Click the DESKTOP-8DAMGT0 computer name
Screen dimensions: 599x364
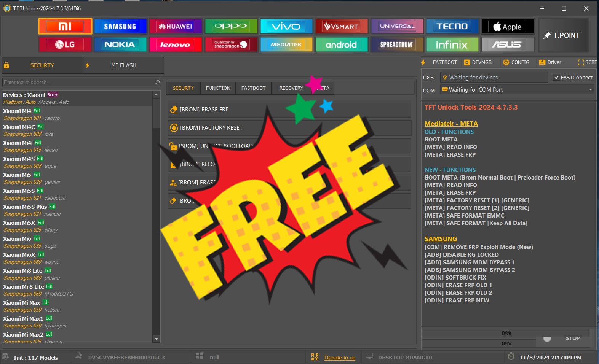[x=405, y=358]
